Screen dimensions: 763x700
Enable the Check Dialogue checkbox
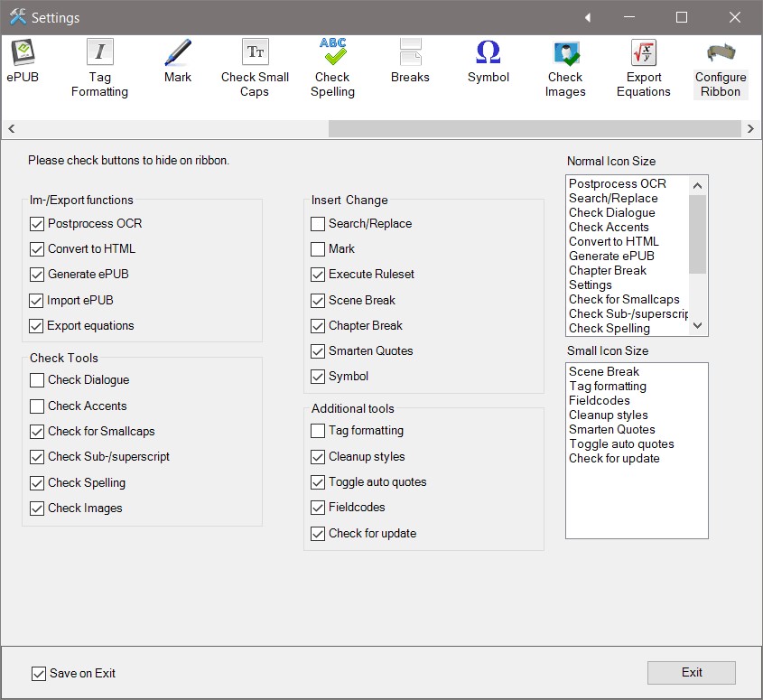(36, 380)
